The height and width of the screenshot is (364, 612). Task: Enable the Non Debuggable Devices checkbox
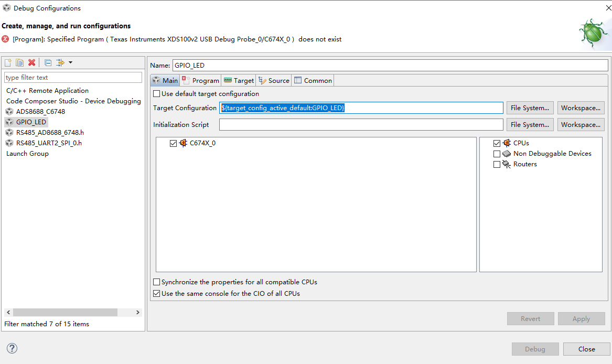(x=496, y=153)
